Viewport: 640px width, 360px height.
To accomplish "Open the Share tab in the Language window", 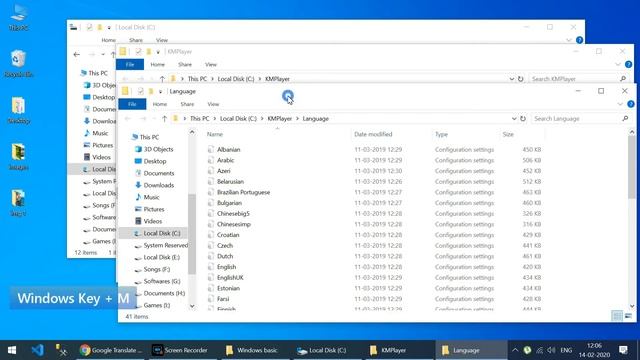I will tap(187, 104).
